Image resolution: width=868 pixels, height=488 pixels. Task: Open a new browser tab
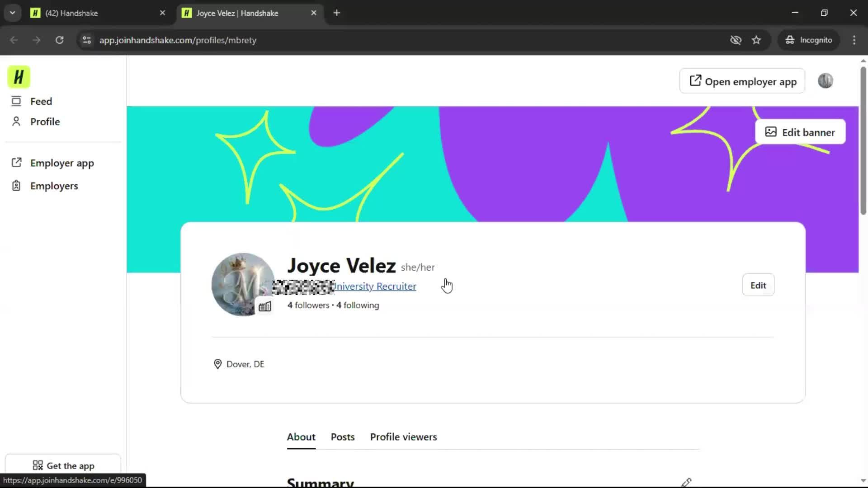(336, 13)
